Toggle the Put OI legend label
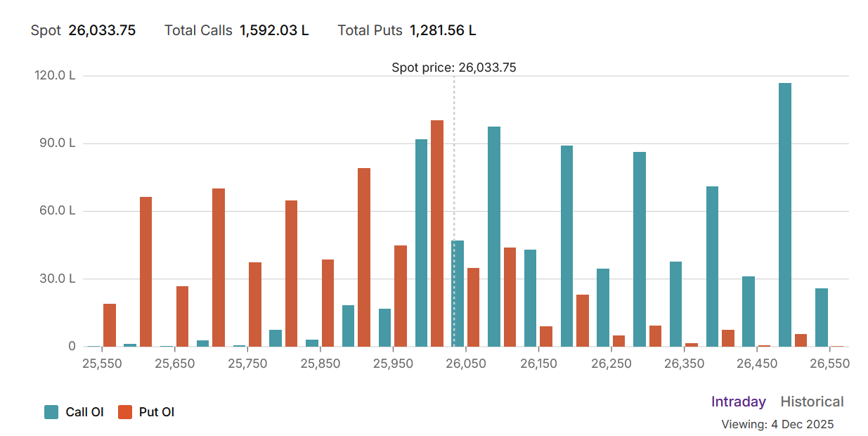The width and height of the screenshot is (868, 436). [x=157, y=412]
